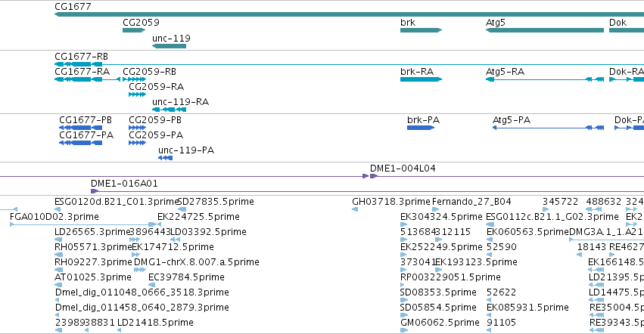The width and height of the screenshot is (644, 334).
Task: Select feature 52622
Action: point(502,293)
